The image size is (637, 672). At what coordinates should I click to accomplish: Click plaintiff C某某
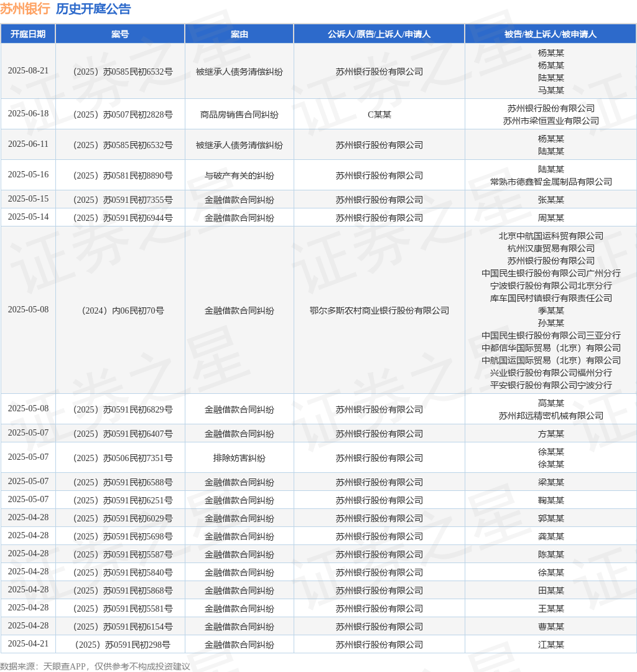pyautogui.click(x=379, y=114)
